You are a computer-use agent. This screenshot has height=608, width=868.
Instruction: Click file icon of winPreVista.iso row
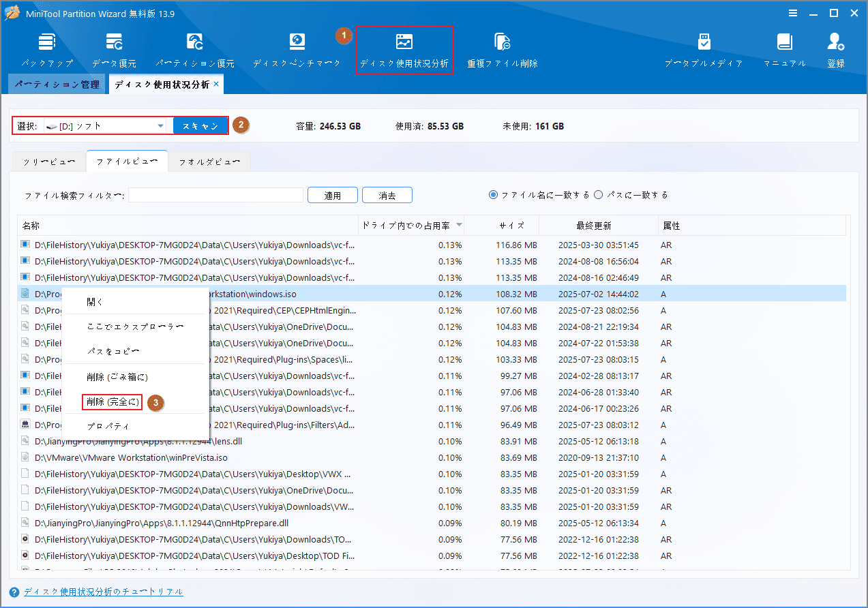coord(26,457)
